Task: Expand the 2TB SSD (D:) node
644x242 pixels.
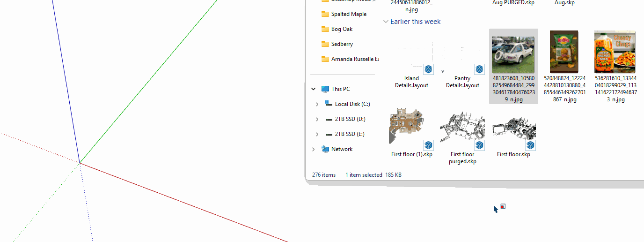Action: [x=317, y=119]
